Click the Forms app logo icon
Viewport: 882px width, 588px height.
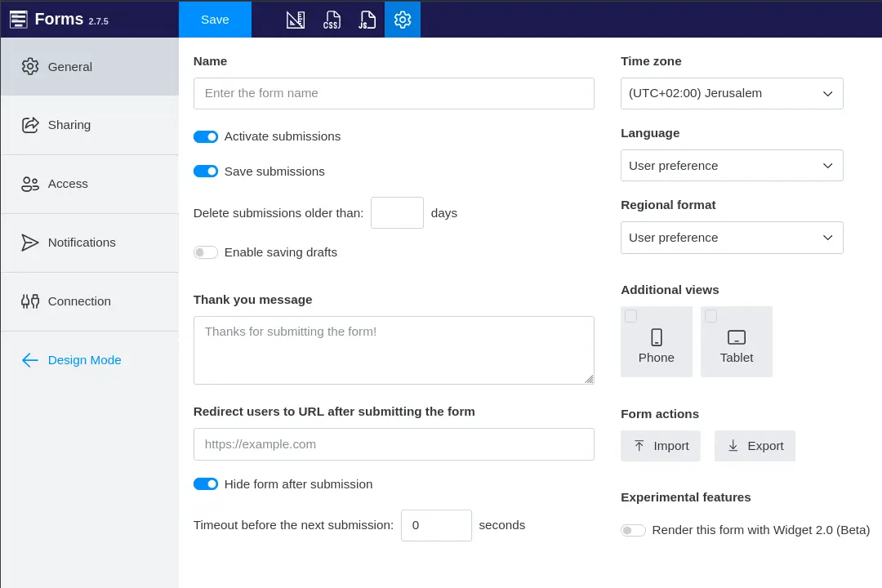pos(19,19)
